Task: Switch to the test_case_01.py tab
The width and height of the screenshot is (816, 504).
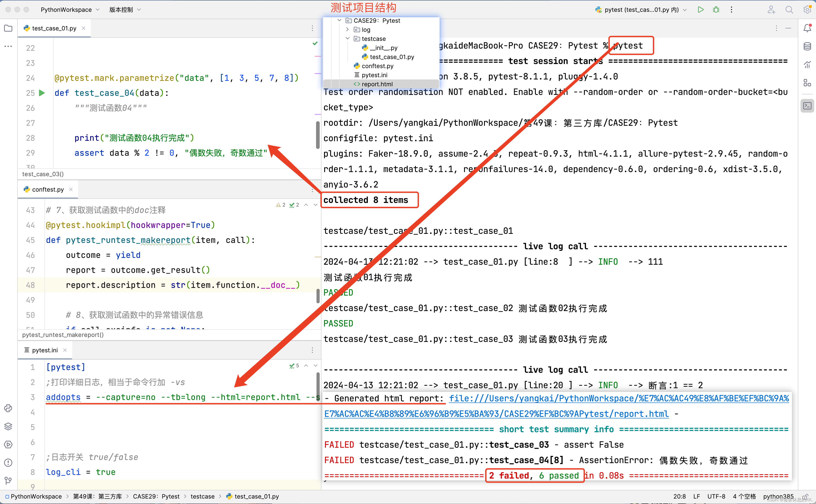Action: 54,28
